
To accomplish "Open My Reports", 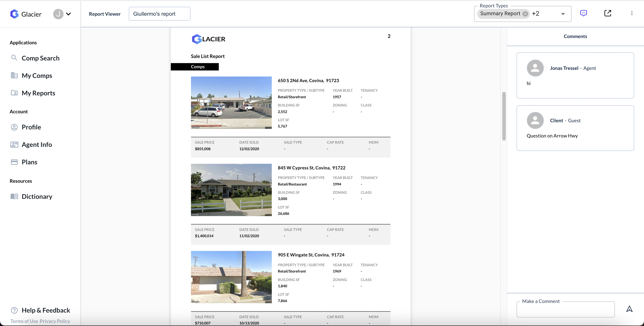I will point(38,93).
